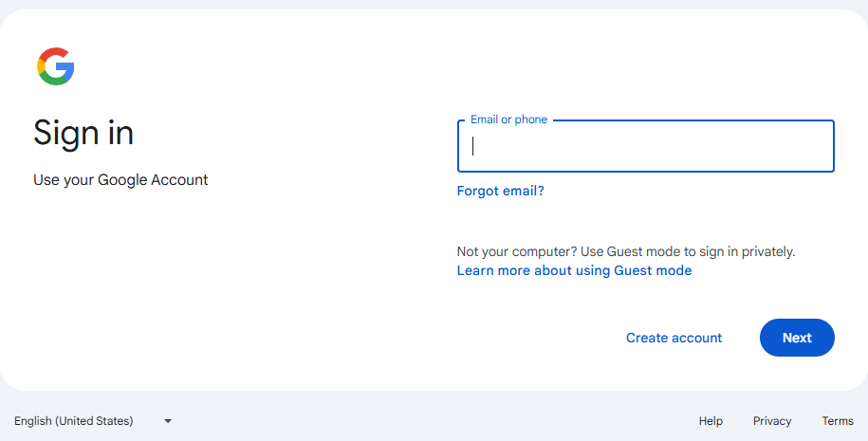This screenshot has width=868, height=441.
Task: Click the Not your computer? text
Action: pyautogui.click(x=517, y=251)
